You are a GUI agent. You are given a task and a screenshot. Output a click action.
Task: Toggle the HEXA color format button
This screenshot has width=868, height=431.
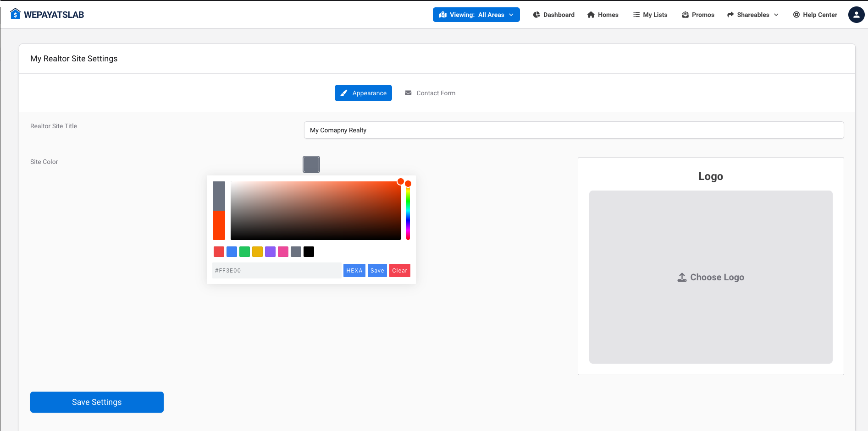(354, 271)
